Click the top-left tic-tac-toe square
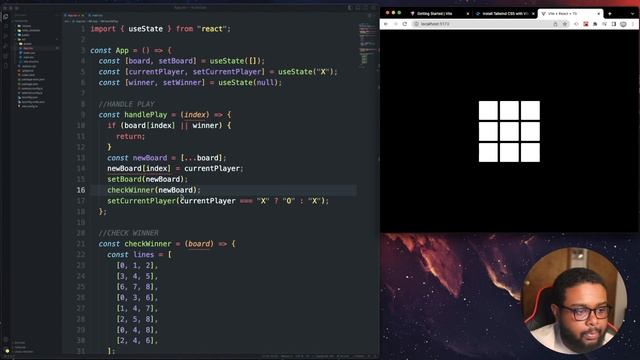 pos(488,110)
